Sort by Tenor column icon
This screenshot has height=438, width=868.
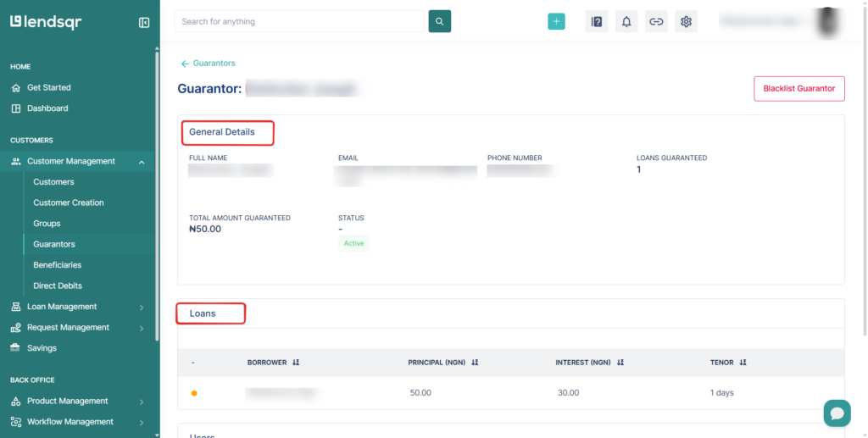click(743, 363)
